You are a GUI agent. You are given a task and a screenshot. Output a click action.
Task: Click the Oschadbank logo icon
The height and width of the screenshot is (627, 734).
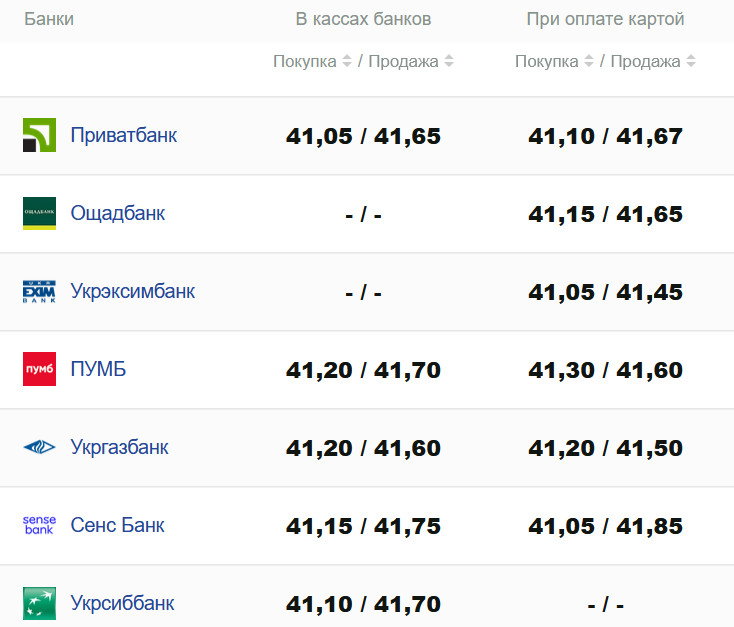click(x=40, y=213)
